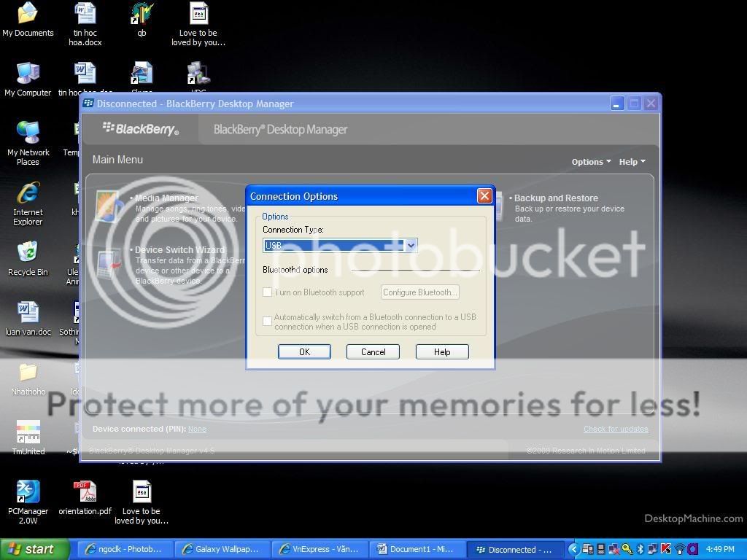Open PCManager 2.0W desktop shortcut
The height and width of the screenshot is (560, 747).
[x=28, y=492]
